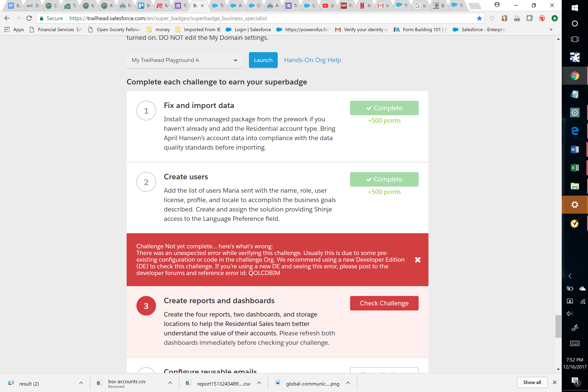Click the URL address bar field
This screenshot has height=392, width=588.
(250, 18)
